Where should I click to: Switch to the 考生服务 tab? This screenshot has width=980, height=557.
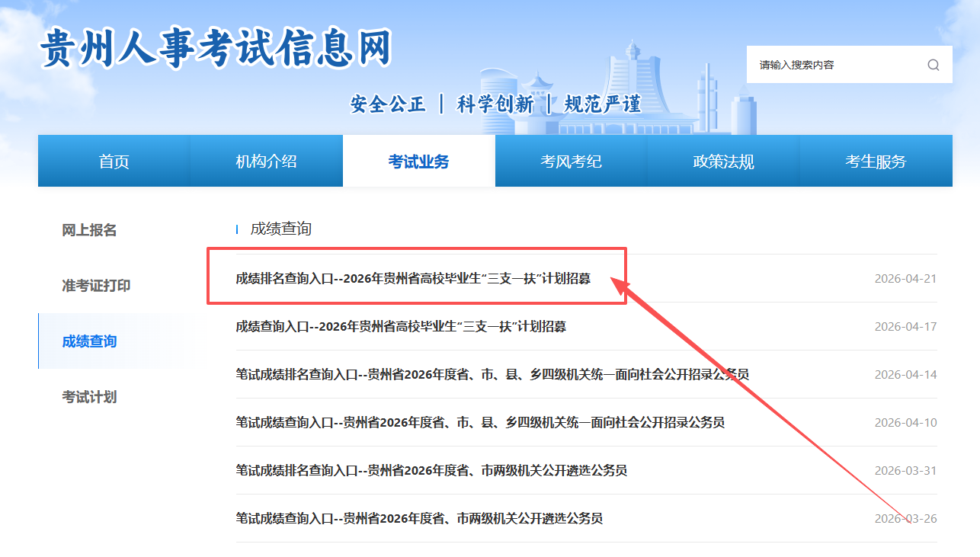click(x=876, y=162)
